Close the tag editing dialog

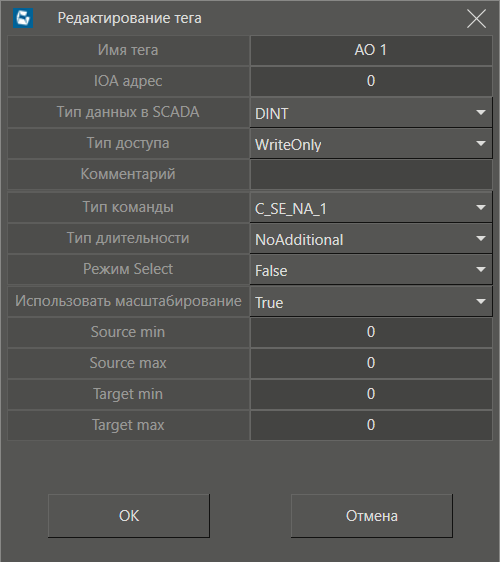tap(476, 19)
